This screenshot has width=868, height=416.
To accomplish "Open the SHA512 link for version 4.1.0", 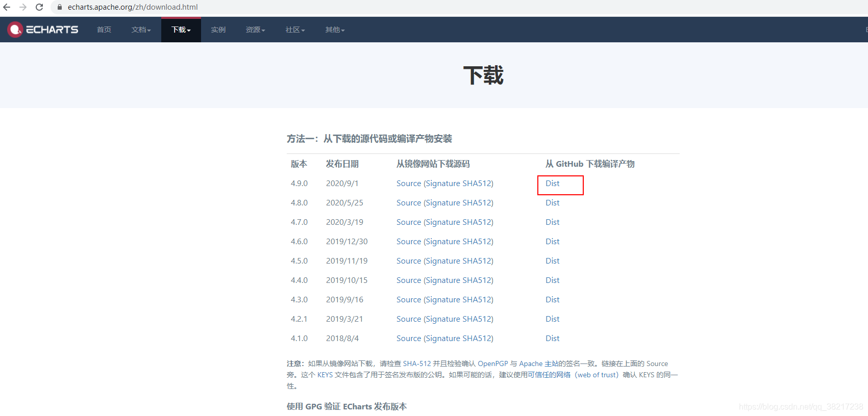I will click(477, 339).
